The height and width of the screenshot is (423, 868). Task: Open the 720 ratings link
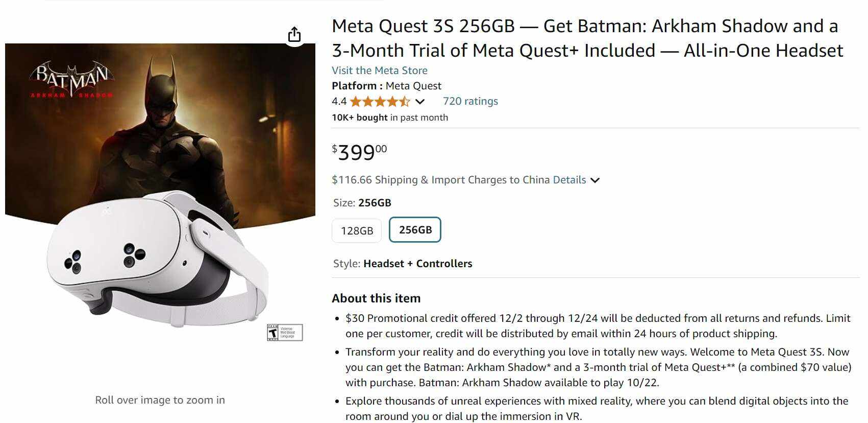coord(470,101)
